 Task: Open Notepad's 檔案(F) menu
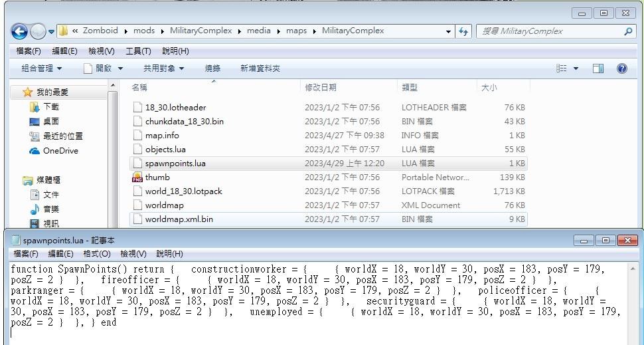26,254
